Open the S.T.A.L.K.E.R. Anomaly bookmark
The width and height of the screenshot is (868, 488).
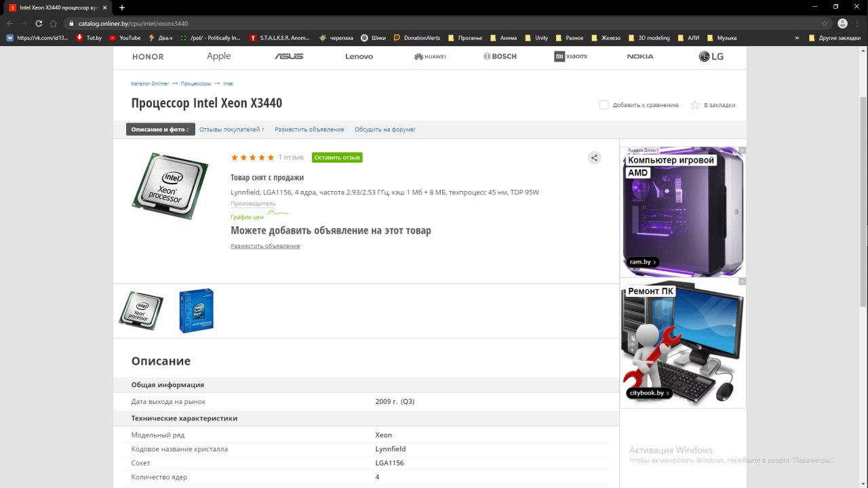(x=279, y=38)
